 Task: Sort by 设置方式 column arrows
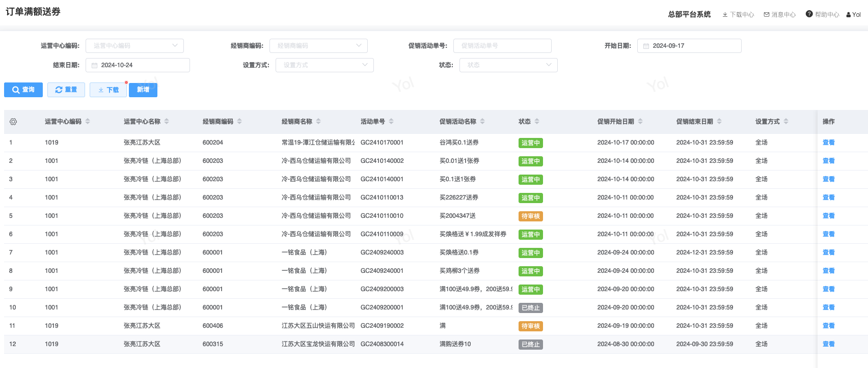coord(786,122)
